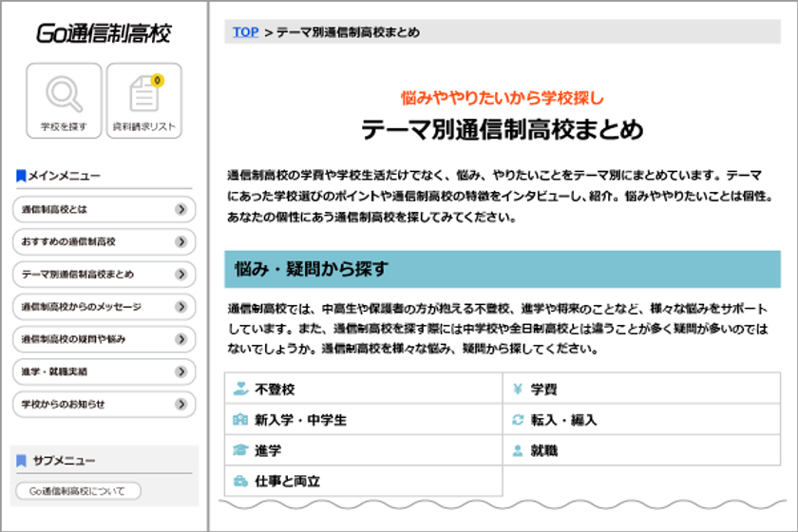Click the arrow on おすすめの通信制高校
Image resolution: width=798 pixels, height=532 pixels.
181,242
